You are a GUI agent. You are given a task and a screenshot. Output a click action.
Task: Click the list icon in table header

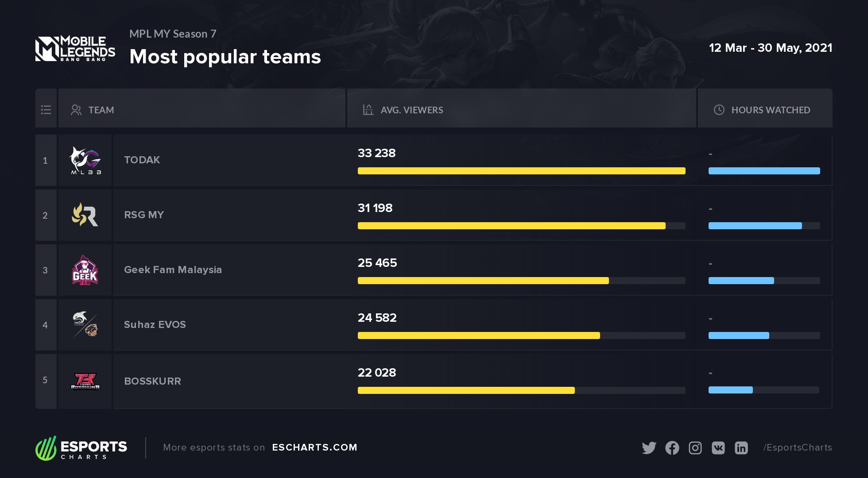click(x=46, y=110)
